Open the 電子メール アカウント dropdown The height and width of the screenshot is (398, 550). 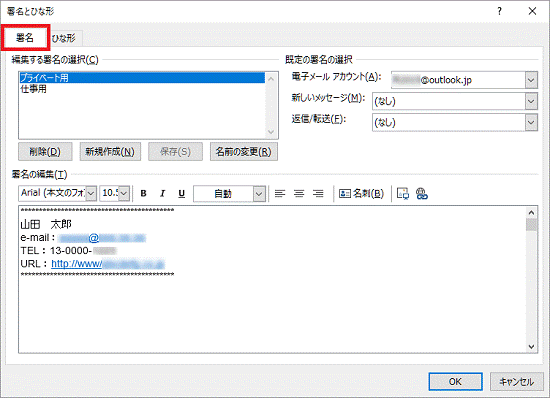pyautogui.click(x=531, y=80)
